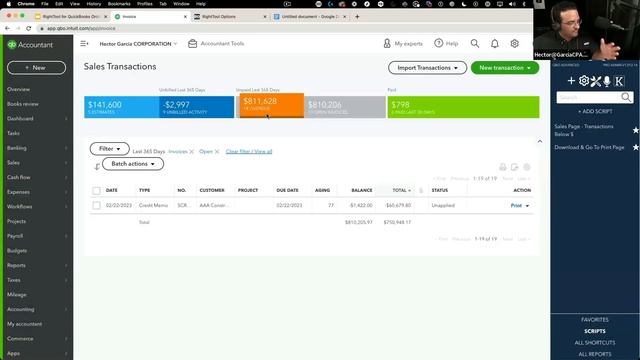Screen dimensions: 640x360
Task: Click the My experts person icon
Action: [x=387, y=43]
